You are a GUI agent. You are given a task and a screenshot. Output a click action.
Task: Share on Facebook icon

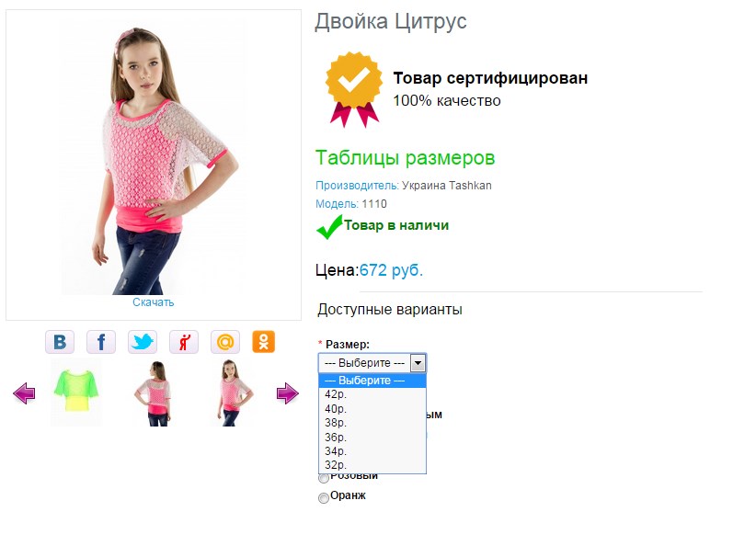click(101, 342)
